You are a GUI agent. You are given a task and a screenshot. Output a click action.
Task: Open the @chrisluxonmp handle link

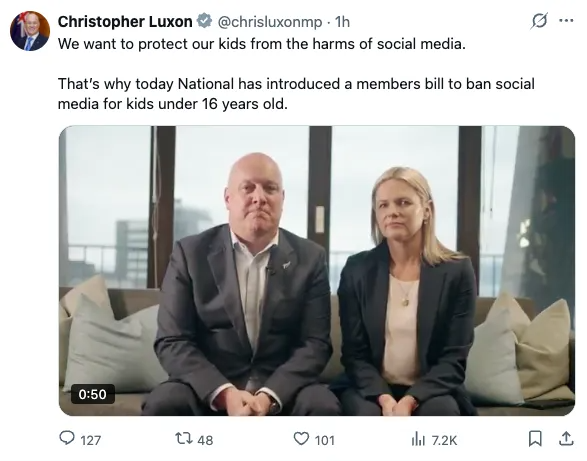pos(270,22)
